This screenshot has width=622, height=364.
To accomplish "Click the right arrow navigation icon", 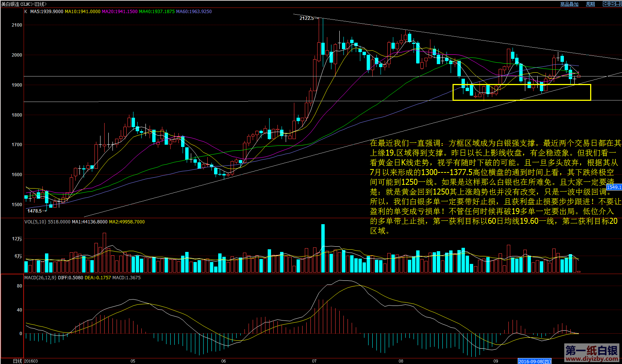I will point(612,4).
